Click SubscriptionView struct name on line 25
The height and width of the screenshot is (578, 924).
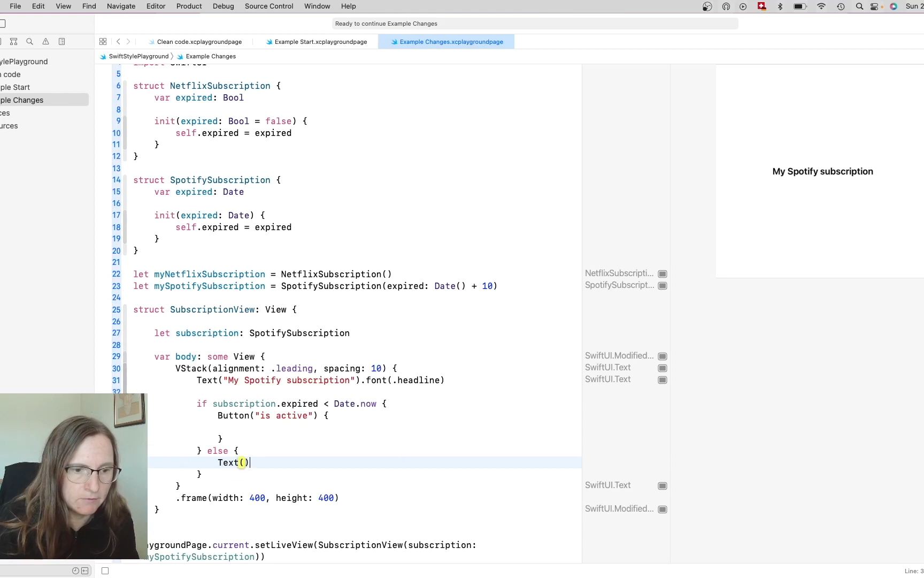pos(212,310)
